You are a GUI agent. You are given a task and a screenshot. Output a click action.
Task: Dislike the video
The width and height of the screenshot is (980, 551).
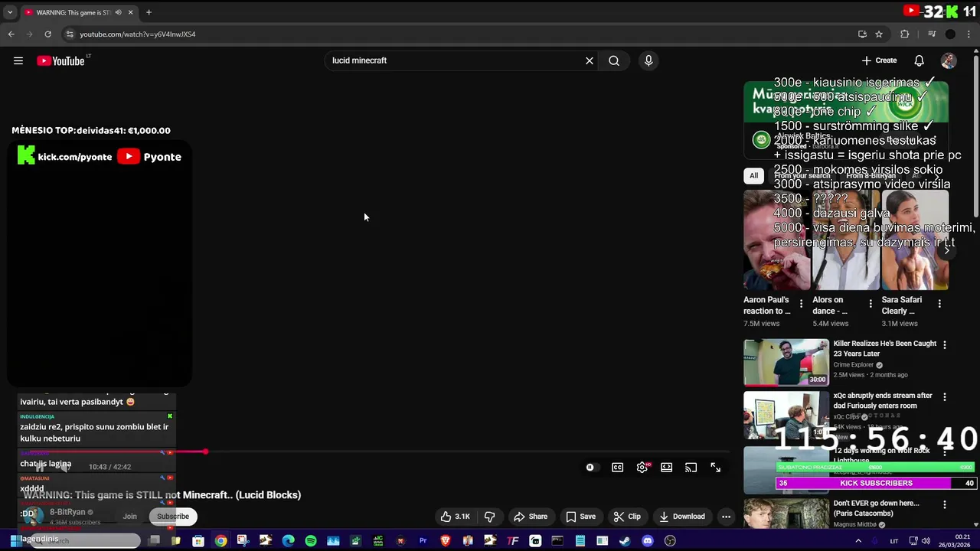(x=489, y=517)
